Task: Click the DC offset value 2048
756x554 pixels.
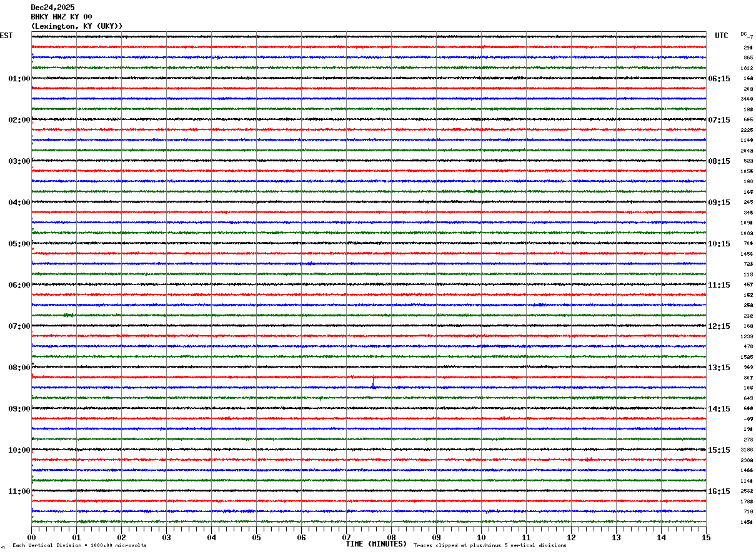Action: [x=747, y=151]
